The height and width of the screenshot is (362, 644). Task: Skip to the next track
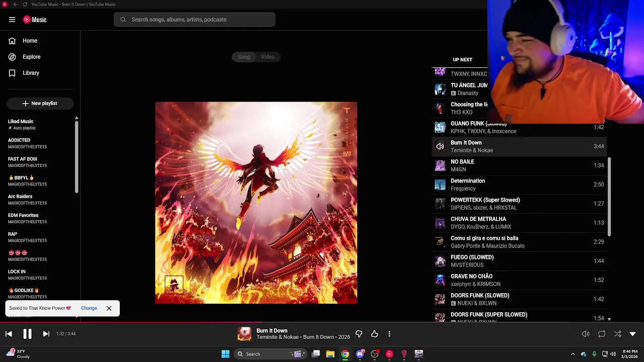[x=46, y=334]
